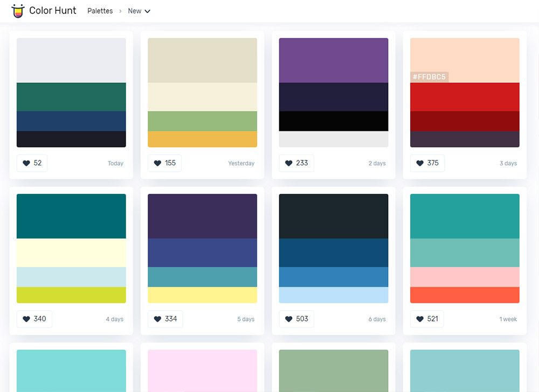
Task: Select the teal green top swatch in 521 palette
Action: 465,216
